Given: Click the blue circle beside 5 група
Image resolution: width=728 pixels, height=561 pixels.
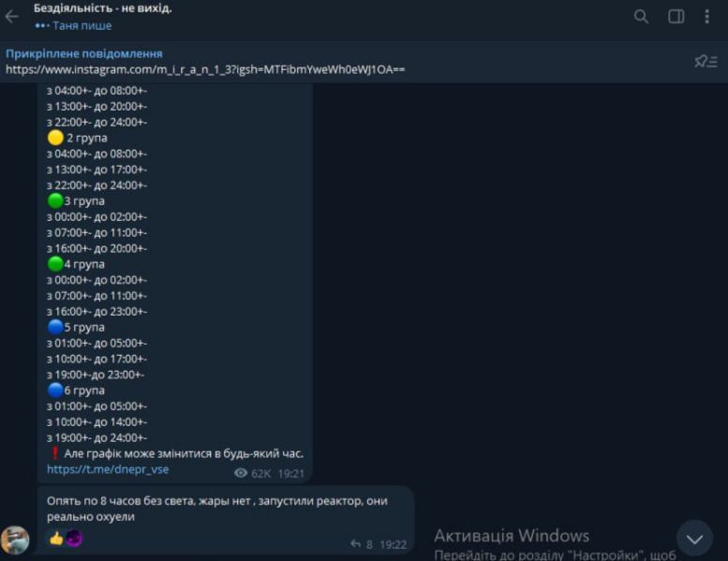Looking at the screenshot, I should pyautogui.click(x=55, y=328).
